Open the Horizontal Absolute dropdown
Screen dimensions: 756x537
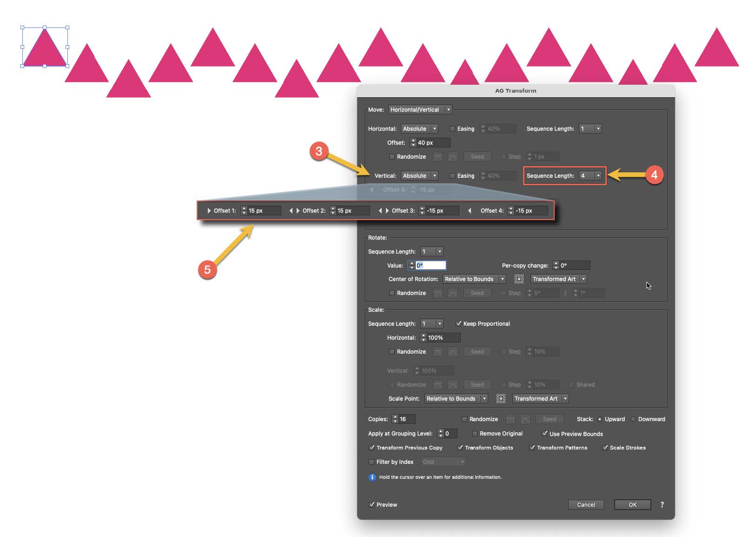click(x=419, y=129)
